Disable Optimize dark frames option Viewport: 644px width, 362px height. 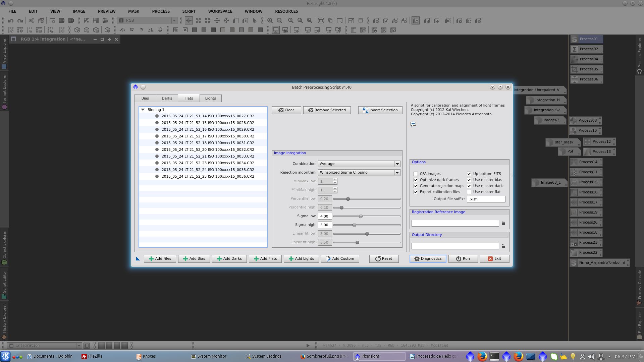click(x=416, y=180)
